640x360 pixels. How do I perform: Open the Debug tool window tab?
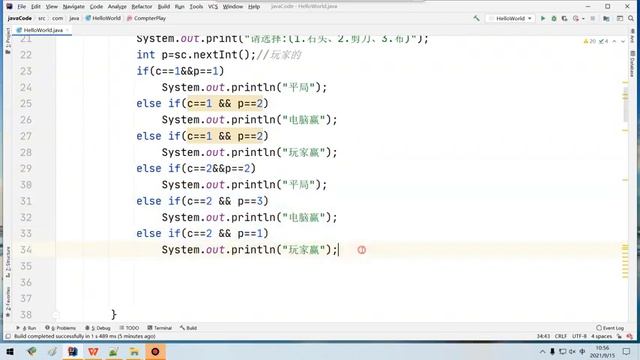[x=98, y=328]
